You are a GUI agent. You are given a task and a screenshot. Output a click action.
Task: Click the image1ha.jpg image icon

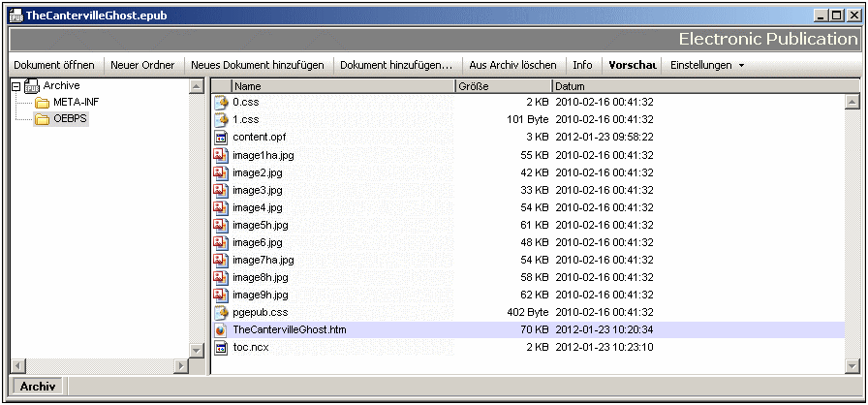222,155
